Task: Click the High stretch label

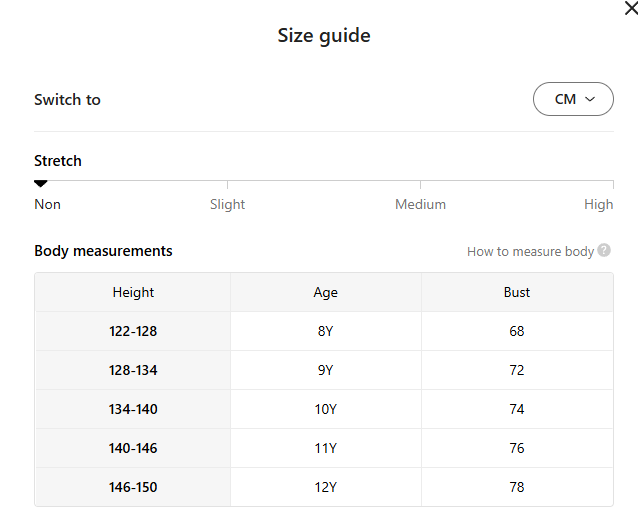Action: 598,204
